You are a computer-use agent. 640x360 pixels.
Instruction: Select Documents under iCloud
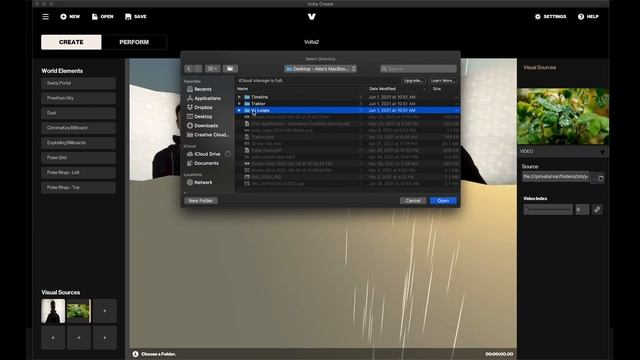pos(208,163)
